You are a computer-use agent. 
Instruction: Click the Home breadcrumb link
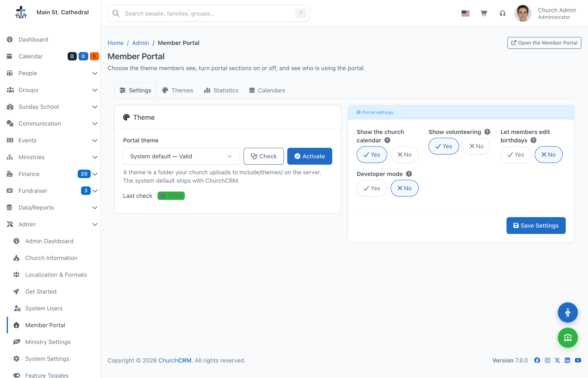[x=115, y=43]
